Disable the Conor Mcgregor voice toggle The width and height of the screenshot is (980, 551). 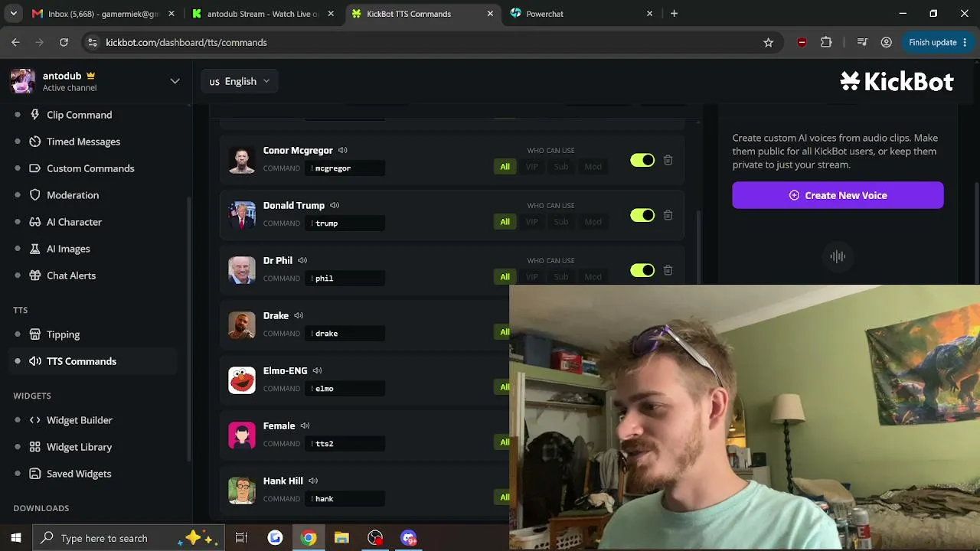pyautogui.click(x=642, y=160)
